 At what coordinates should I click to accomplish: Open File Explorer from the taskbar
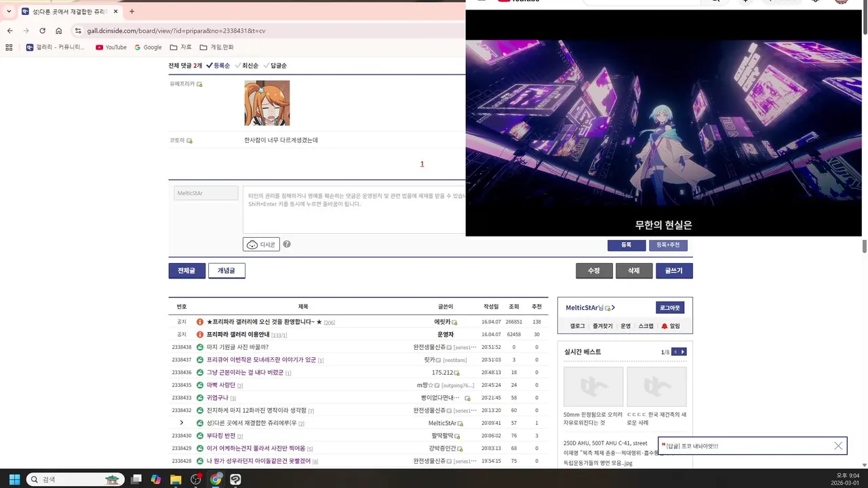click(176, 479)
